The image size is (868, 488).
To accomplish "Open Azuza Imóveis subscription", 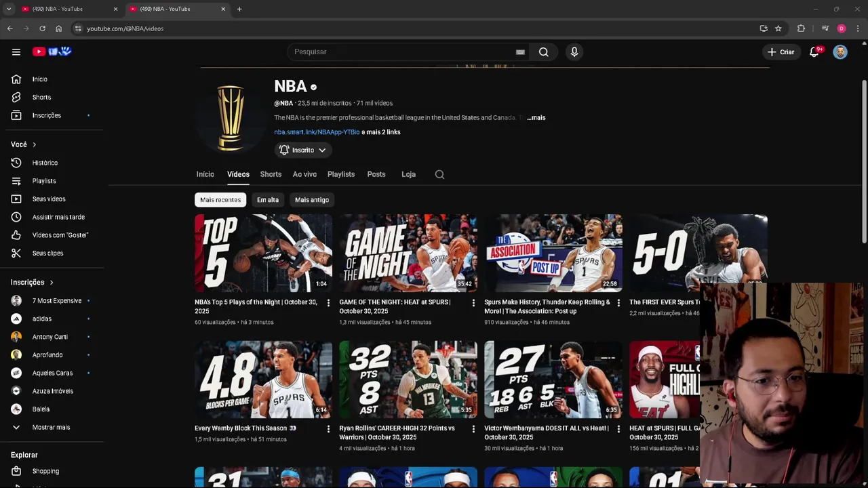I will point(52,391).
